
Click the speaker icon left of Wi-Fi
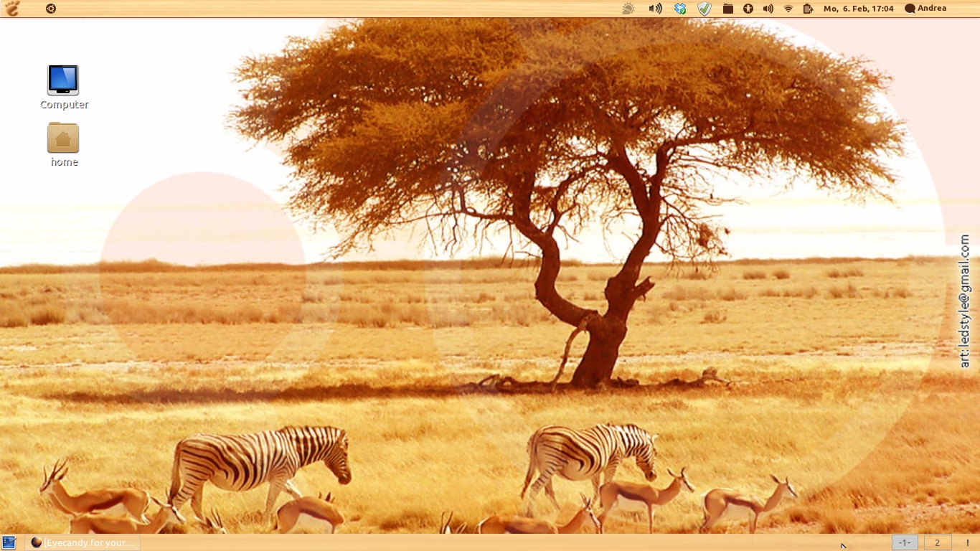click(x=768, y=9)
